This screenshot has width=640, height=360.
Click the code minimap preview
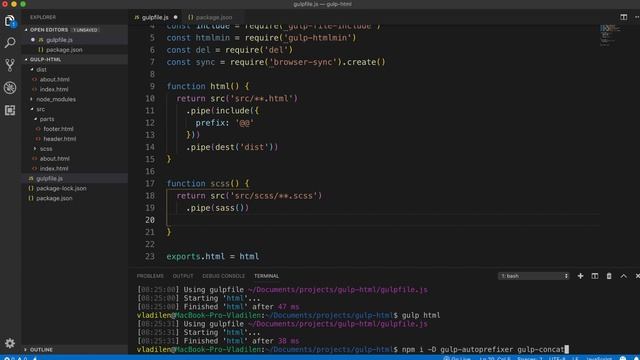click(x=610, y=36)
